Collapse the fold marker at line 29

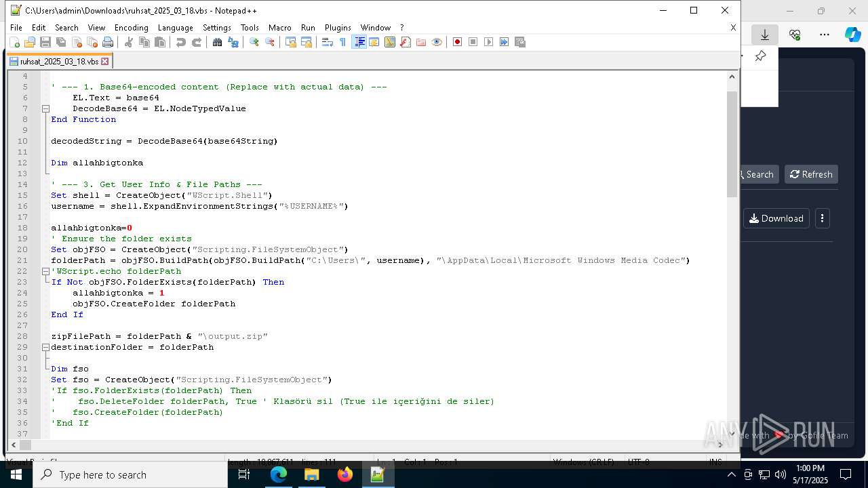coord(45,347)
